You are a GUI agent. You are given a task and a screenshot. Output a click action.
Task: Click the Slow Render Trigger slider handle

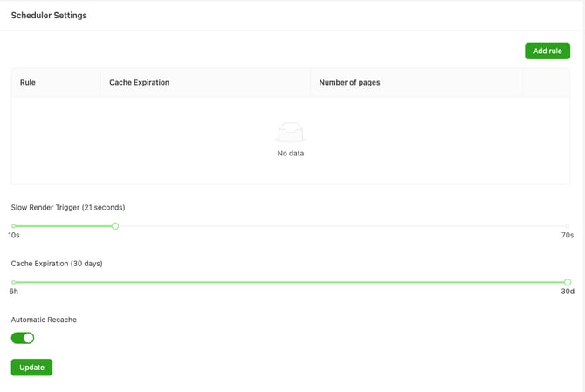pyautogui.click(x=115, y=226)
